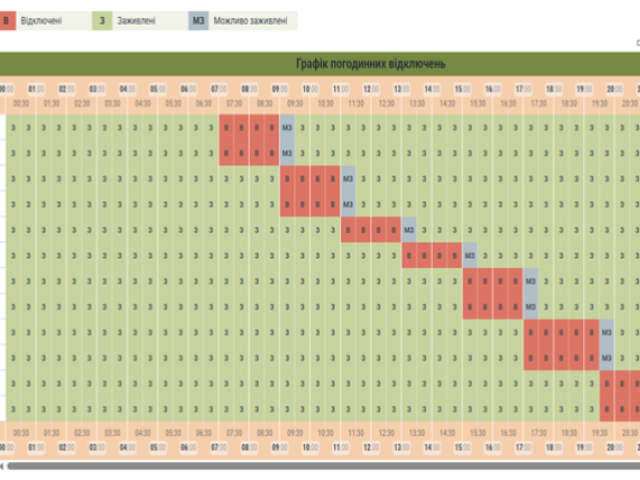This screenshot has height=480, width=640.
Task: Click the first red В cell in row one
Action: 227,127
